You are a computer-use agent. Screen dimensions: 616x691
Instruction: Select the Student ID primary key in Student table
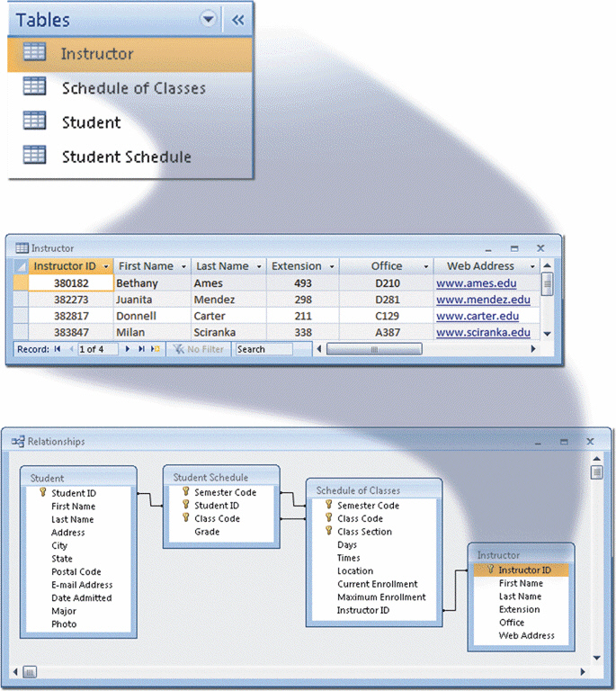pos(73,493)
